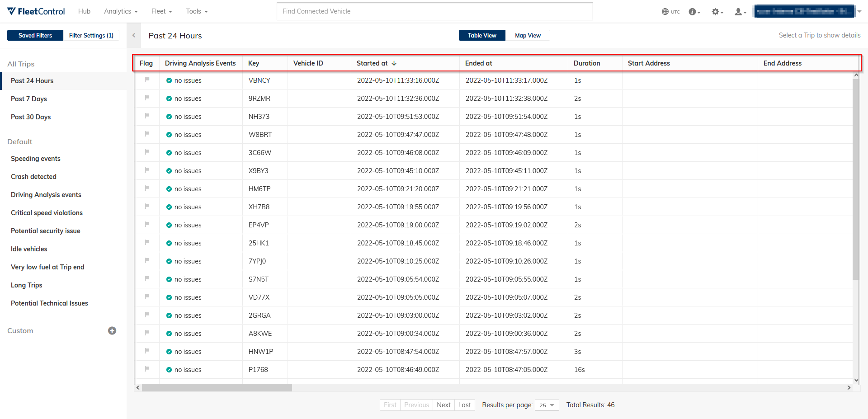This screenshot has width=868, height=419.
Task: Flag the trip with key XH7B8
Action: (x=147, y=206)
